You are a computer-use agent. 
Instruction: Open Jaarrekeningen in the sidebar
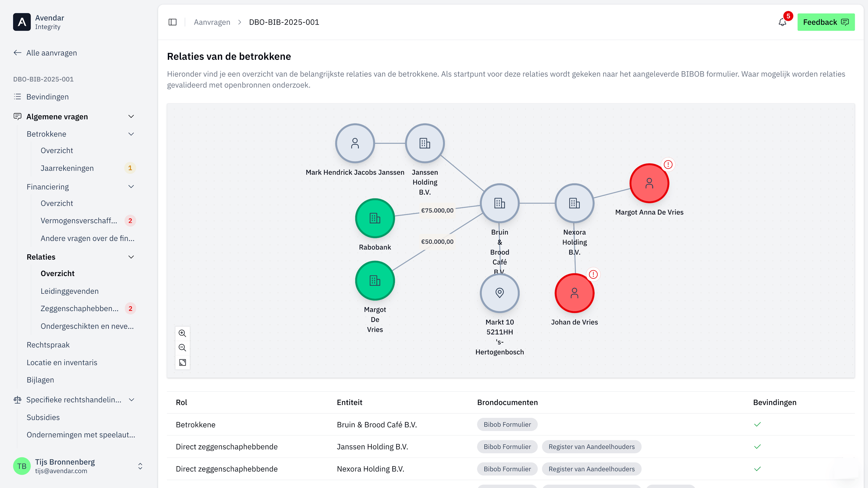click(x=67, y=168)
